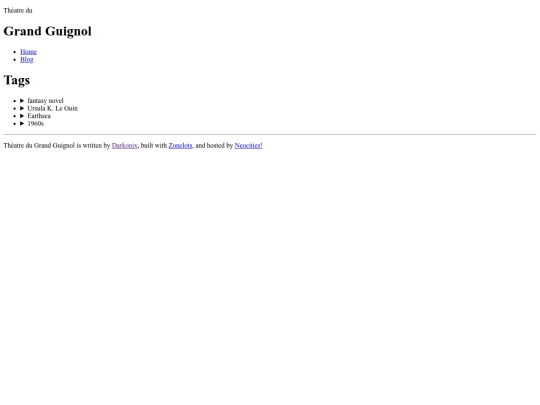
Task: Click the 'fantasy novel' tag label
Action: [x=45, y=101]
